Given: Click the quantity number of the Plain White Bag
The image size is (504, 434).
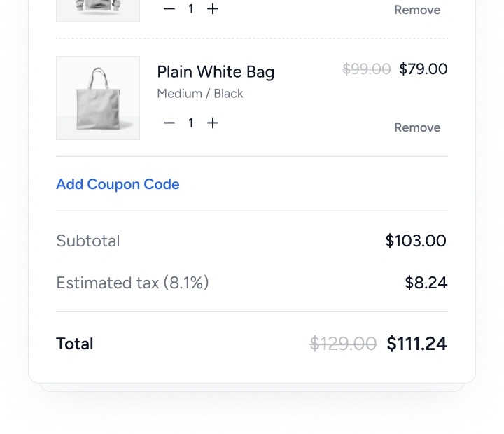Looking at the screenshot, I should click(190, 123).
